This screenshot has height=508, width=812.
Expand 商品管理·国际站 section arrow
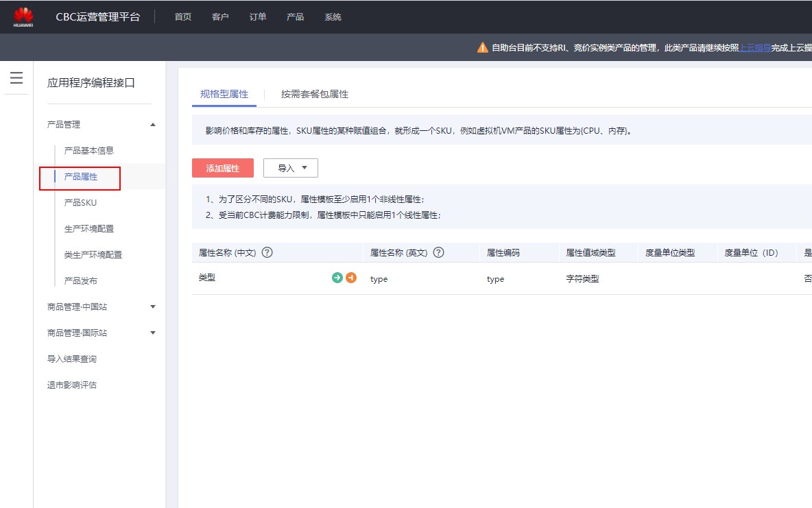(153, 332)
